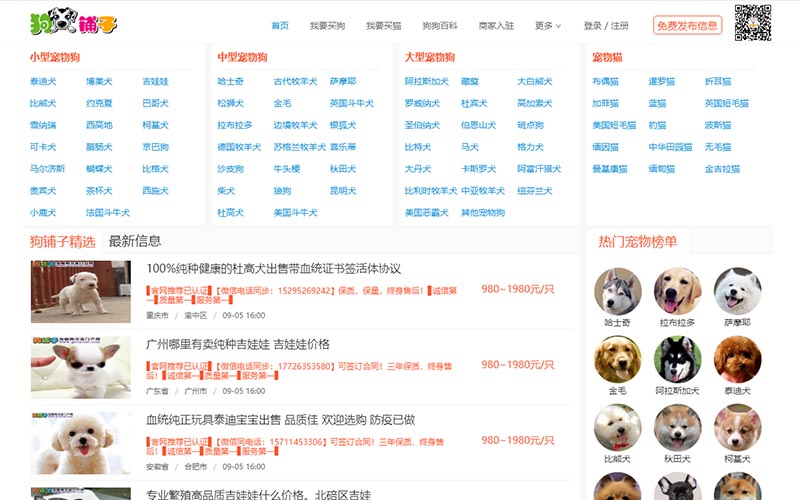Open the 吉娃娃 puppy listing thumbnail
Screen dimensions: 800x500
(81, 367)
